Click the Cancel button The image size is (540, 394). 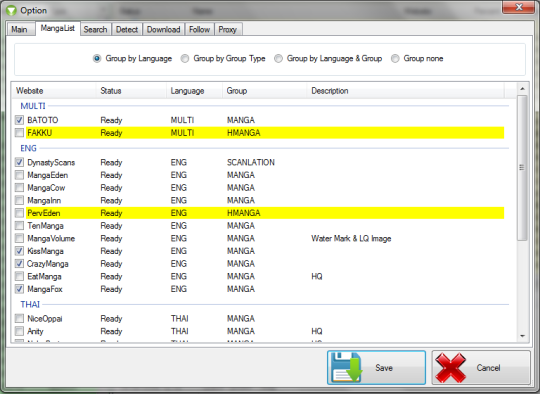pos(481,367)
